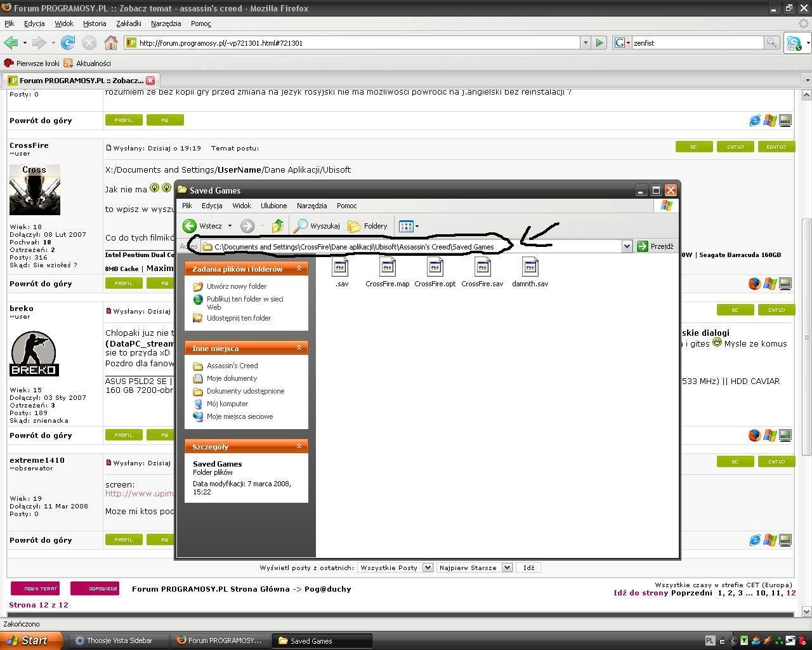Go to Firefox Home page icon
Screen dimensions: 812x650
coord(111,43)
